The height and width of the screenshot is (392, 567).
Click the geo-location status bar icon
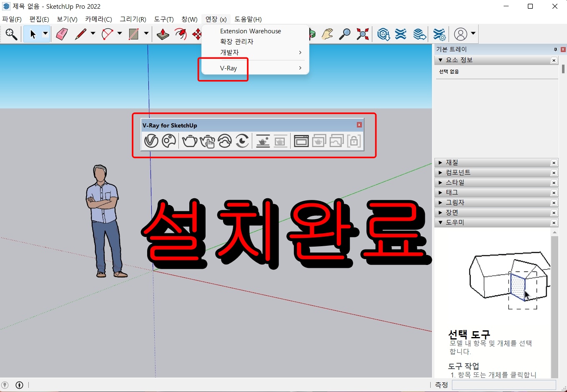[5, 385]
